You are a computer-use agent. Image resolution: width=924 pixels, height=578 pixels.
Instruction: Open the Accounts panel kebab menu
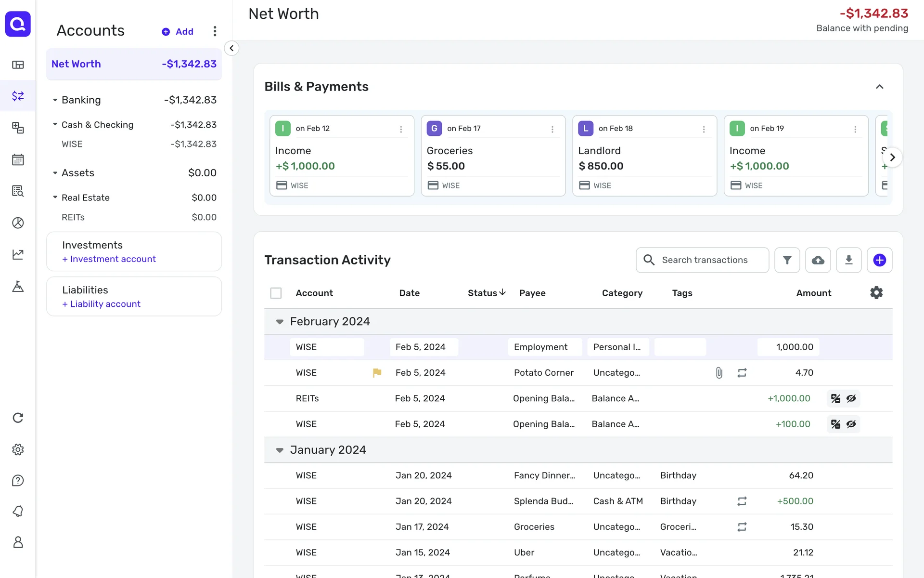pyautogui.click(x=215, y=31)
